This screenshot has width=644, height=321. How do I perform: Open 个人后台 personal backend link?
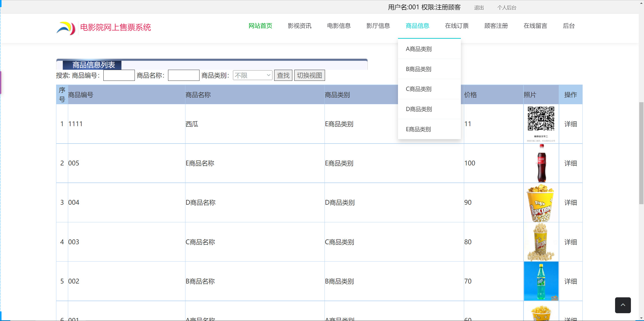tap(507, 8)
